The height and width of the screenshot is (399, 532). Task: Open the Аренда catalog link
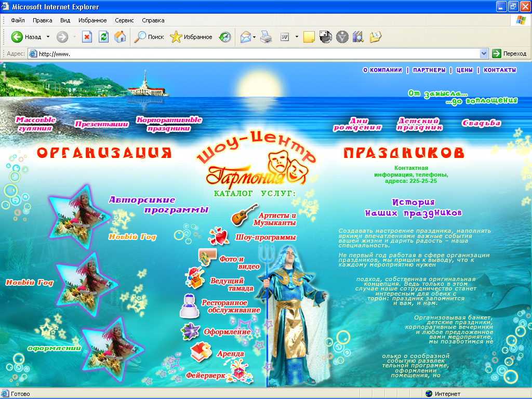click(x=231, y=353)
